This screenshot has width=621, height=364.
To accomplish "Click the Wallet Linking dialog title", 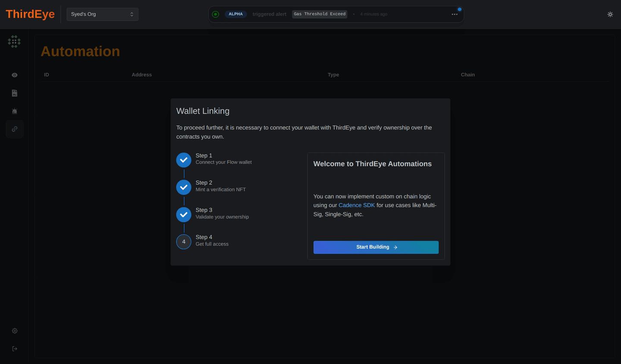I will click(203, 111).
